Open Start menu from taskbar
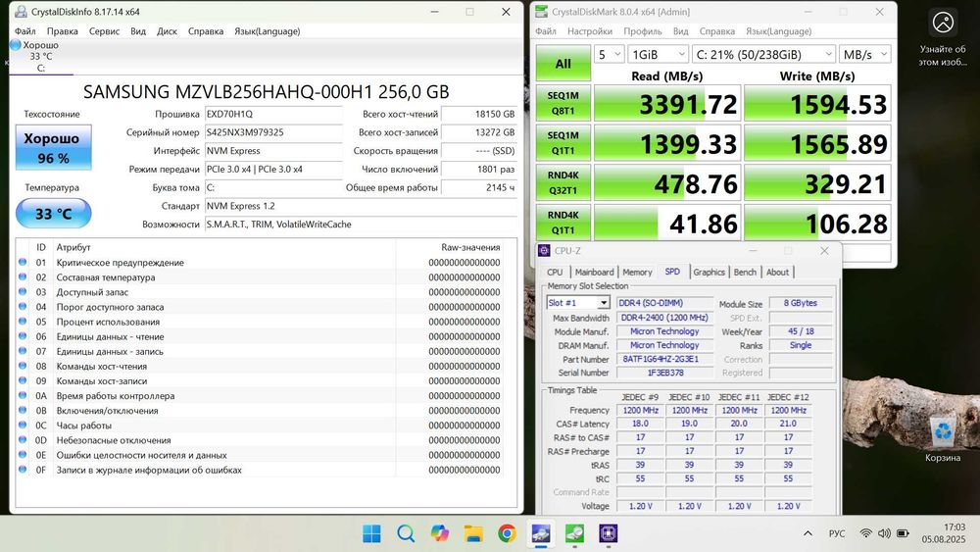Image resolution: width=980 pixels, height=552 pixels. [x=371, y=533]
